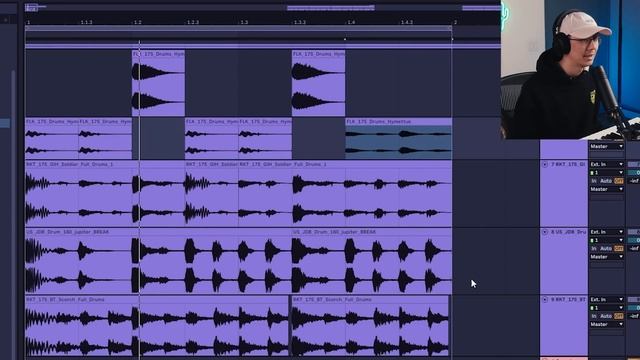Select the 9 RKT_175_BT track name header

pos(568,300)
